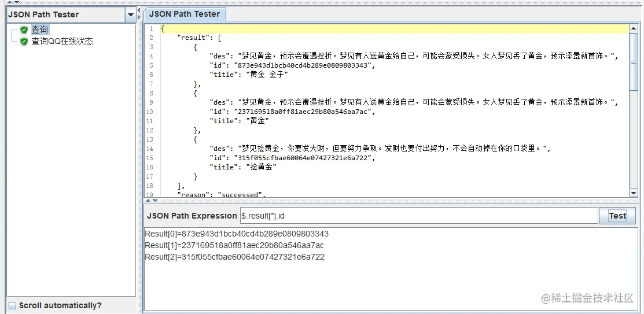The image size is (644, 314).
Task: Click the id value 315f055cfbae60064e07427321e6a722 on line 15
Action: 302,158
